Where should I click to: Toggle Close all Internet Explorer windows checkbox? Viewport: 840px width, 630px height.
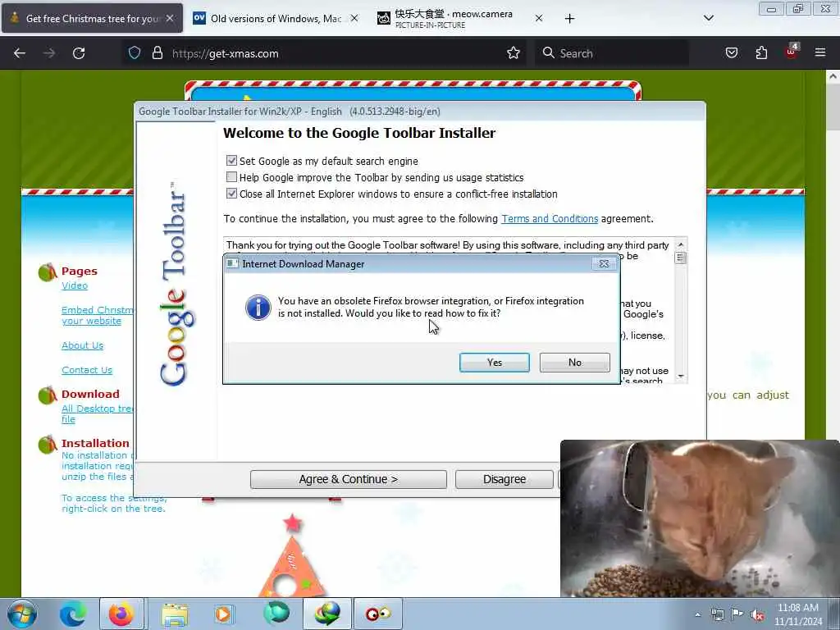[x=231, y=194]
